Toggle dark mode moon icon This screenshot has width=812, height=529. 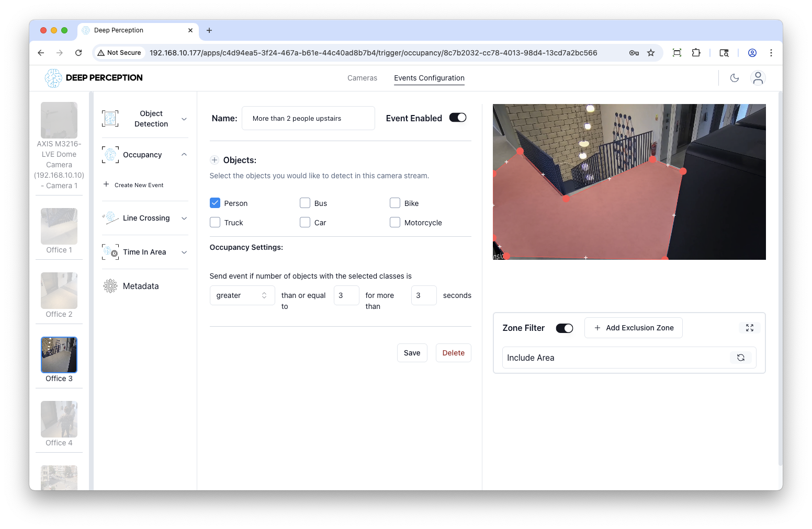tap(735, 78)
